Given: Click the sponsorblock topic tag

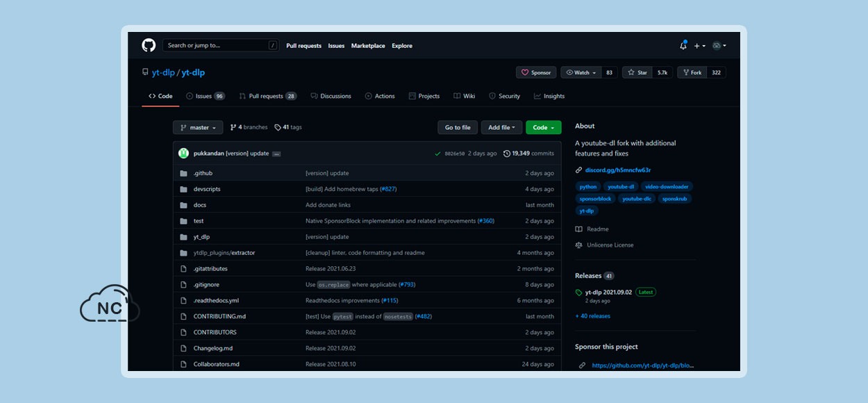Looking at the screenshot, I should [x=594, y=199].
